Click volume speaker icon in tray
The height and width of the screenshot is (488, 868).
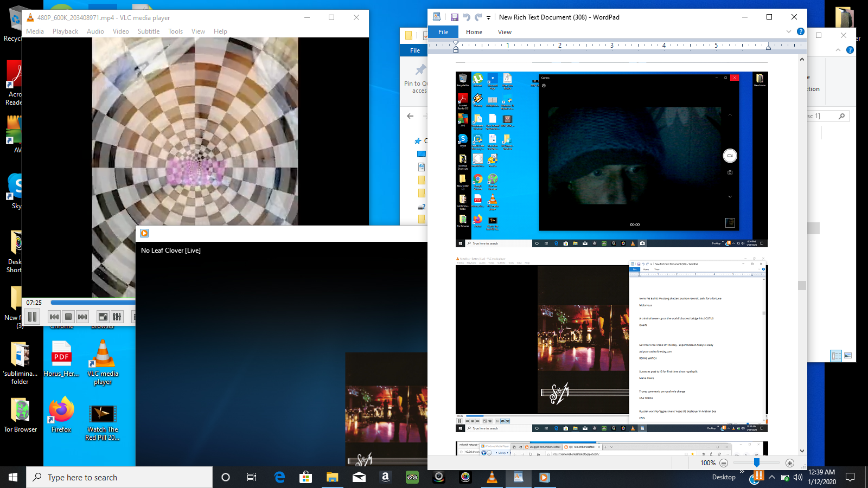click(x=797, y=477)
